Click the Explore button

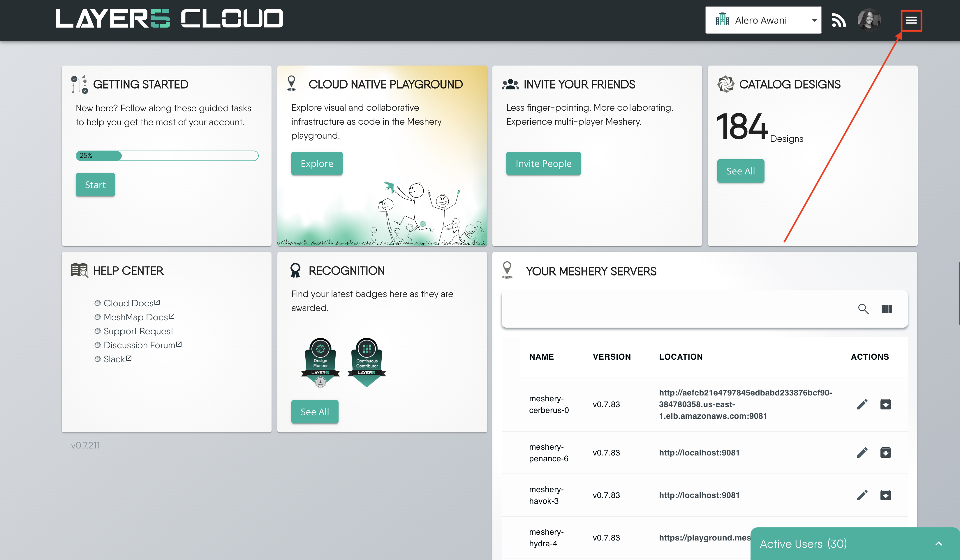pos(317,163)
